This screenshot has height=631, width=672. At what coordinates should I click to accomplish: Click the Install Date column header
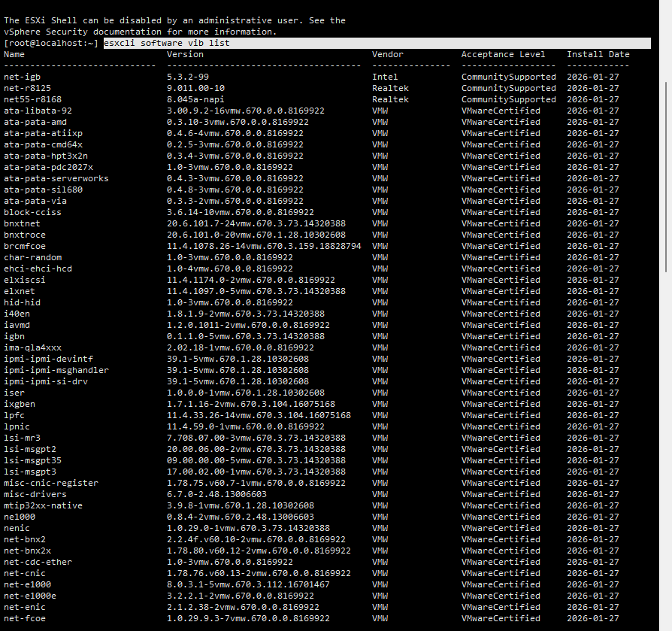[598, 54]
